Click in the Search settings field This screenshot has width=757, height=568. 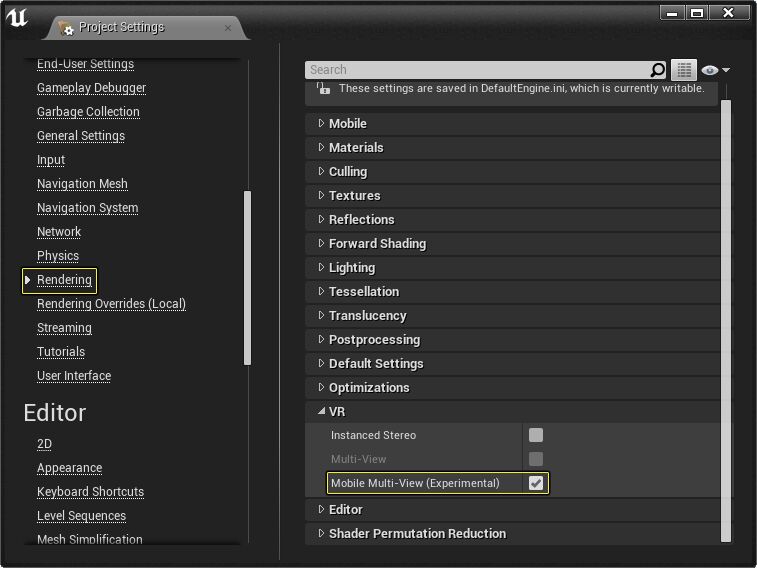[x=479, y=70]
